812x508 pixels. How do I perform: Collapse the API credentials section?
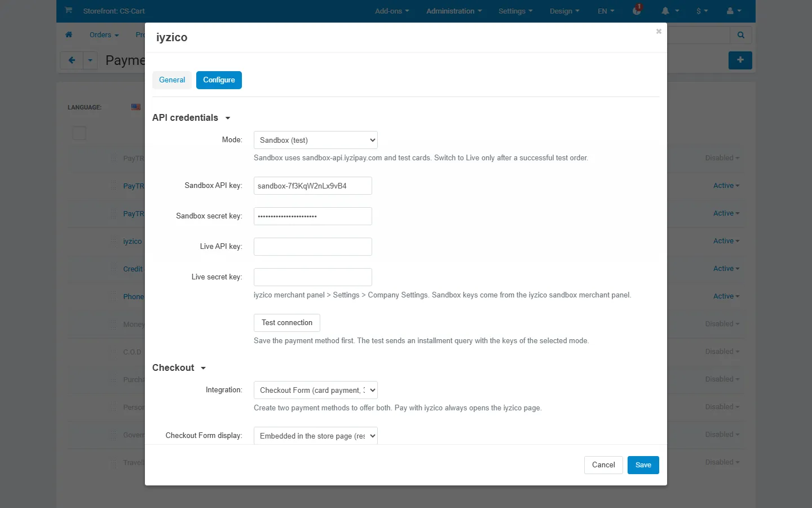[x=191, y=117]
